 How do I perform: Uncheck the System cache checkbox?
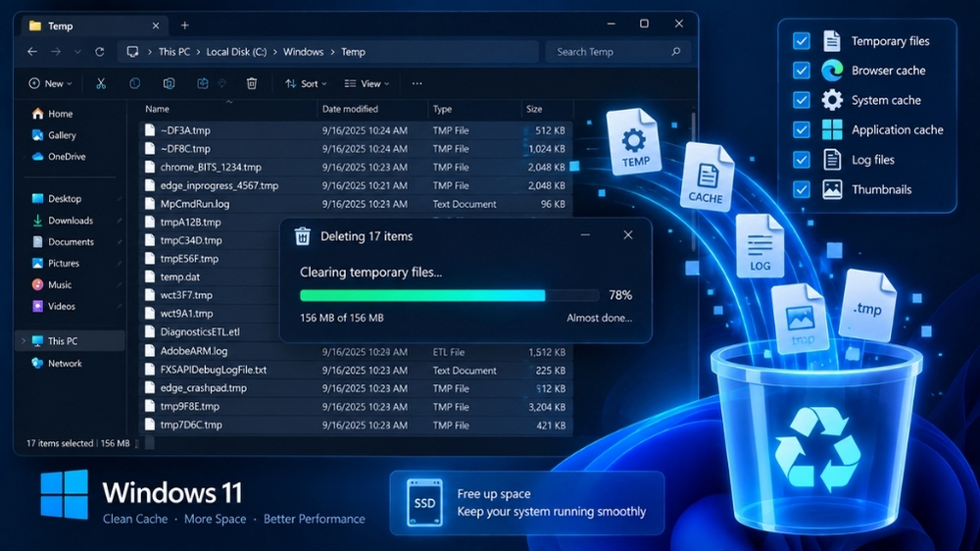tap(802, 100)
